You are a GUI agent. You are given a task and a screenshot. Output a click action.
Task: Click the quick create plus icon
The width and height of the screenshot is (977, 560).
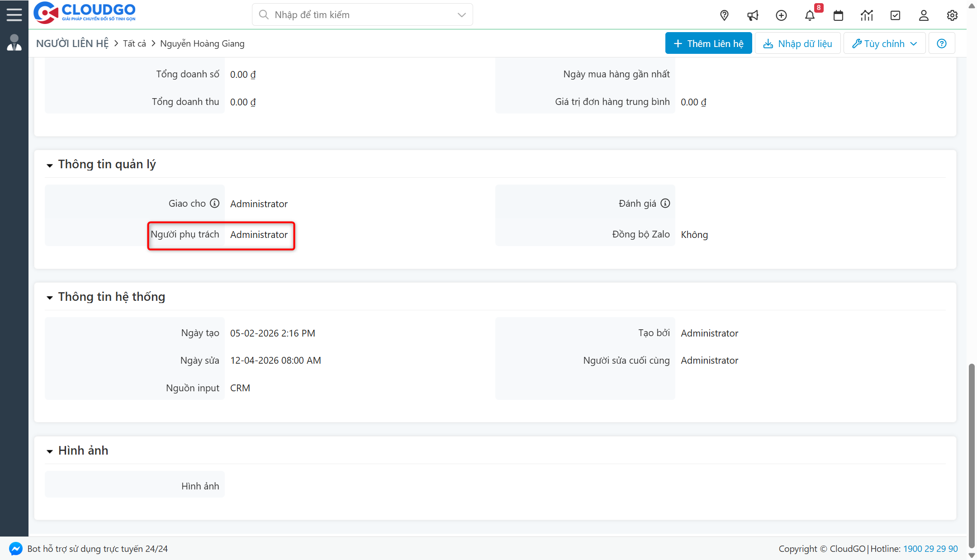(781, 15)
